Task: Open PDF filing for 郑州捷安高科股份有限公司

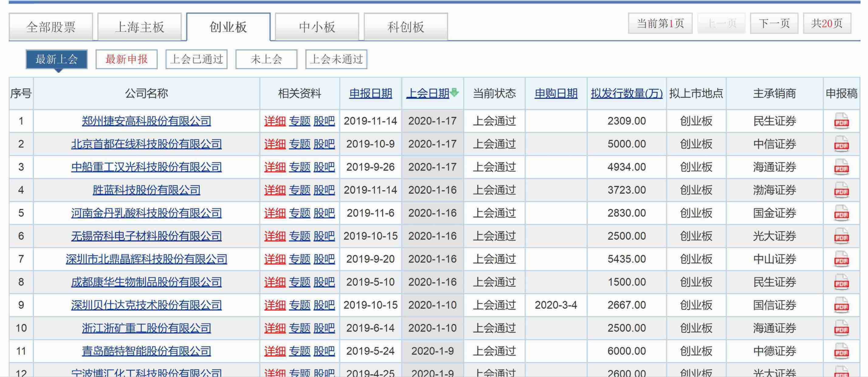Action: tap(841, 121)
